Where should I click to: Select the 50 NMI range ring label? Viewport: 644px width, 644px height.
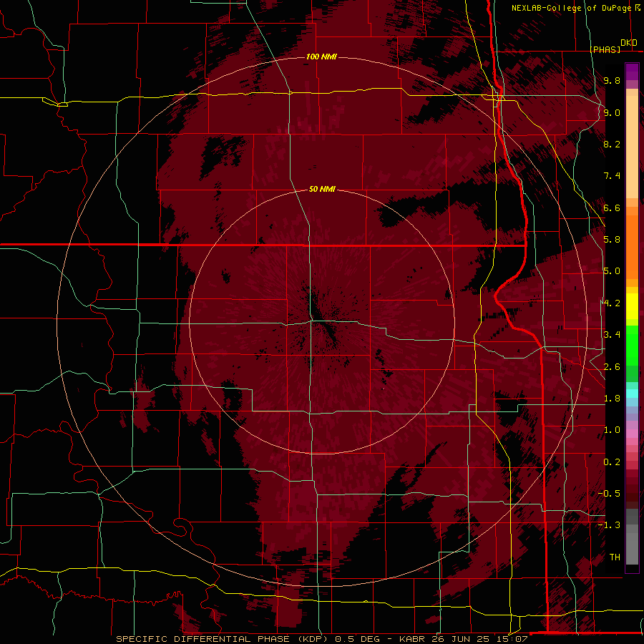[x=322, y=189]
